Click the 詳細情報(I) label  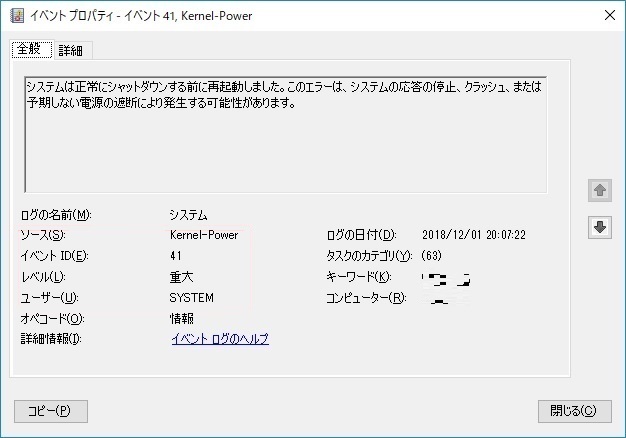click(51, 339)
